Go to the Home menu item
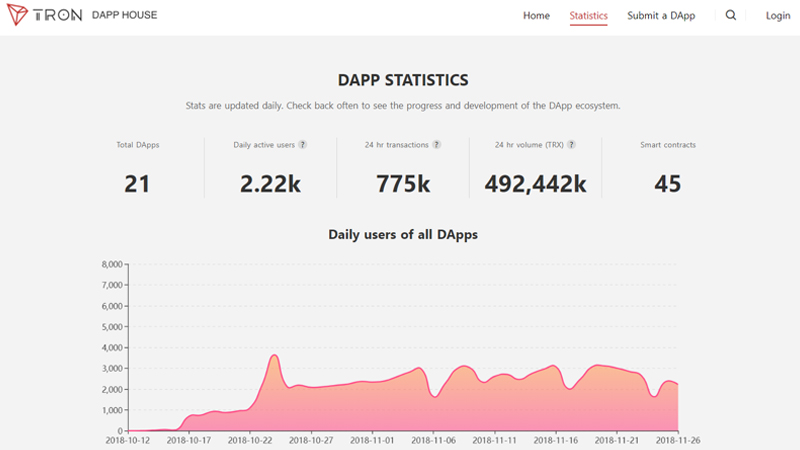The width and height of the screenshot is (800, 450). click(536, 16)
